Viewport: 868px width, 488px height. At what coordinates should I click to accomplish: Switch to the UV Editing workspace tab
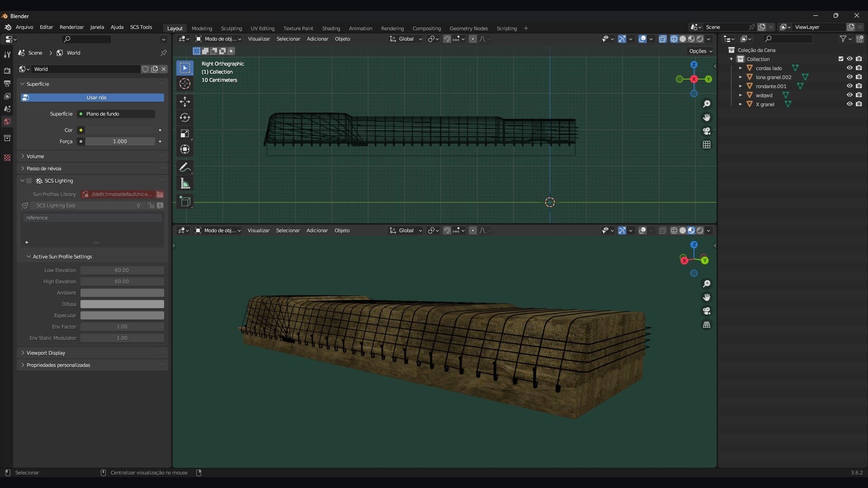pyautogui.click(x=263, y=28)
